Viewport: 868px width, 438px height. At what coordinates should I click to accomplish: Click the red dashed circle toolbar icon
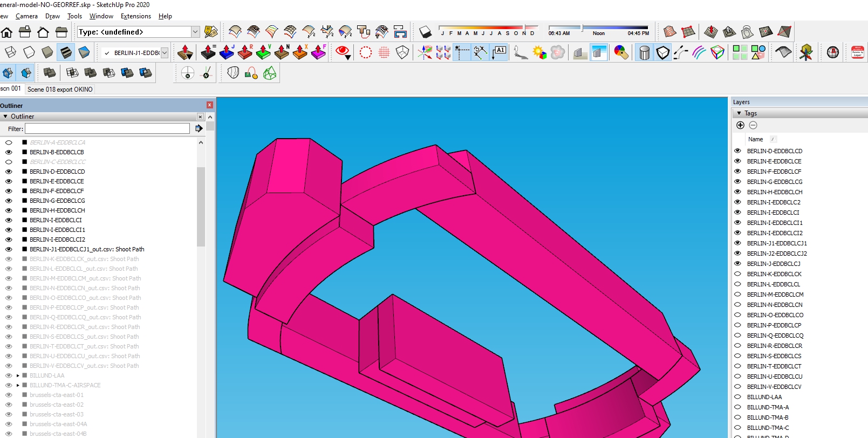click(366, 52)
